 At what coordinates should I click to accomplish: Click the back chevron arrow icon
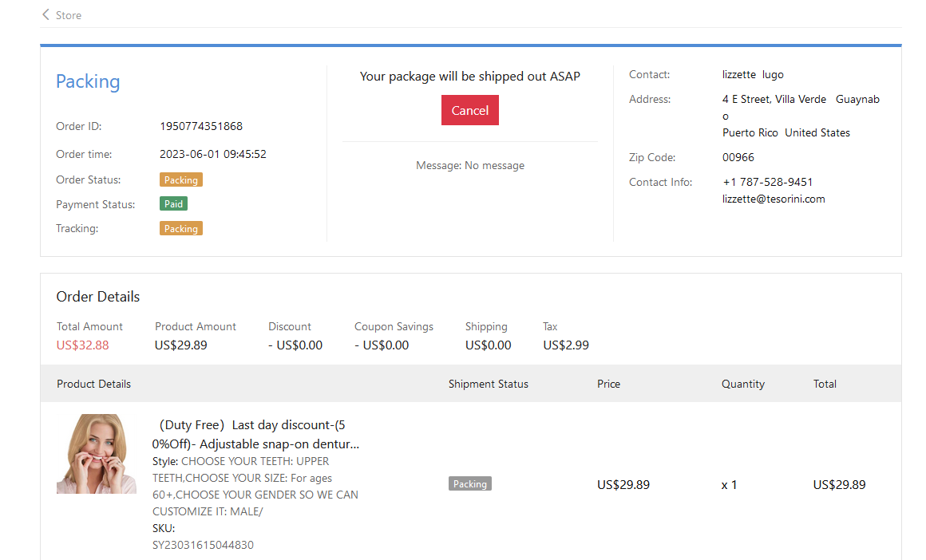[46, 15]
